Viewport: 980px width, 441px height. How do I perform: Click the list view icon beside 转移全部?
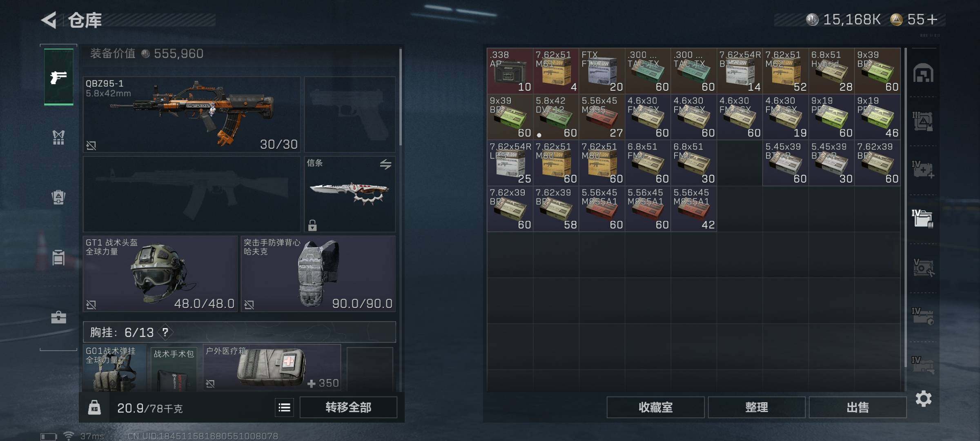285,407
